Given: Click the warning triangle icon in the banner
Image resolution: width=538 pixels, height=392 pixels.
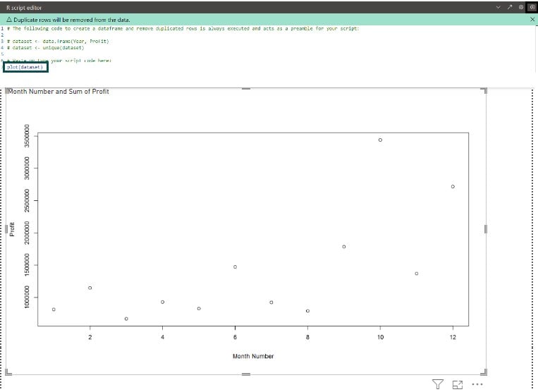Looking at the screenshot, I should (x=9, y=20).
